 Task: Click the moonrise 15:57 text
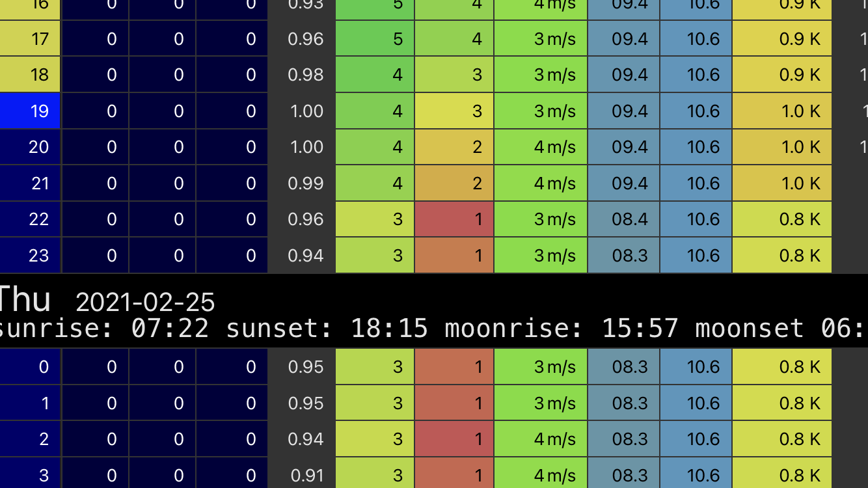[561, 329]
